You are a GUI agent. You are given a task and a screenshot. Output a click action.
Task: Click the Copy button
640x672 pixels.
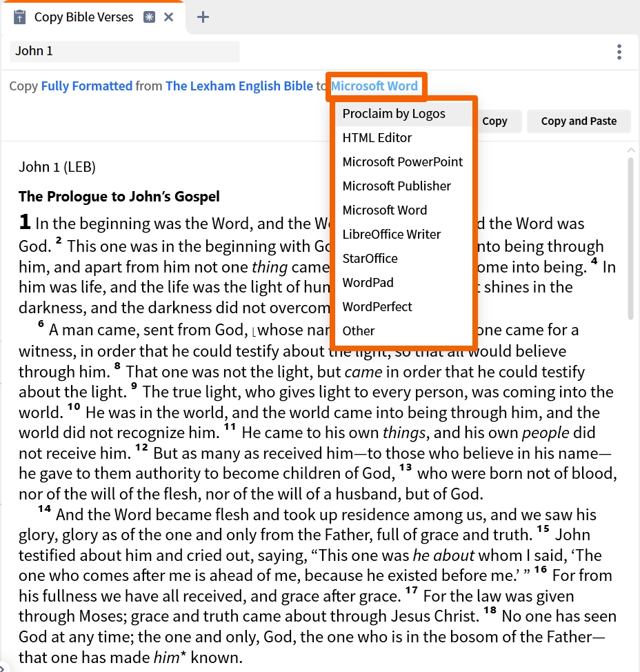(x=497, y=121)
